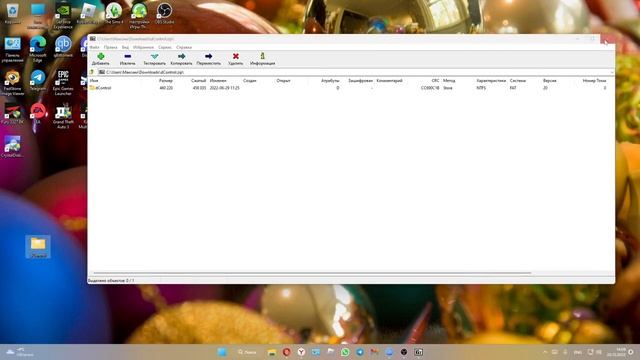Sort by the Размер column header
The width and height of the screenshot is (640, 360).
pos(166,81)
